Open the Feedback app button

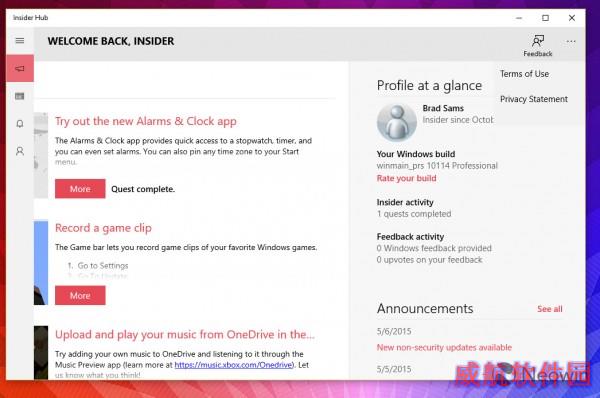point(538,45)
